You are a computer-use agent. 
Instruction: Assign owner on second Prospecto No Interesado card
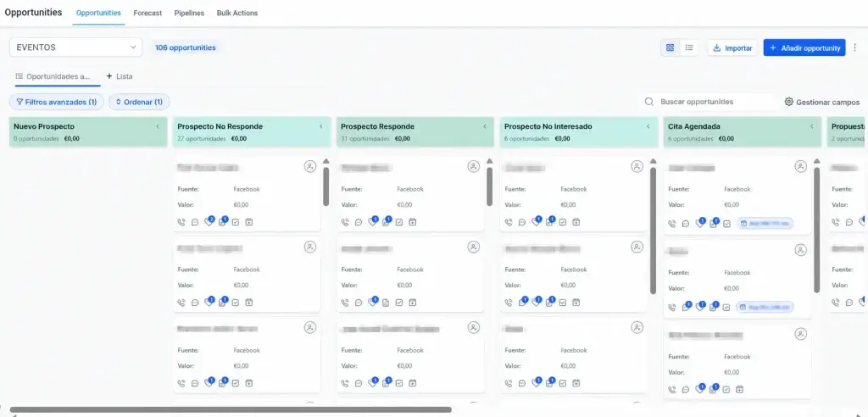637,247
